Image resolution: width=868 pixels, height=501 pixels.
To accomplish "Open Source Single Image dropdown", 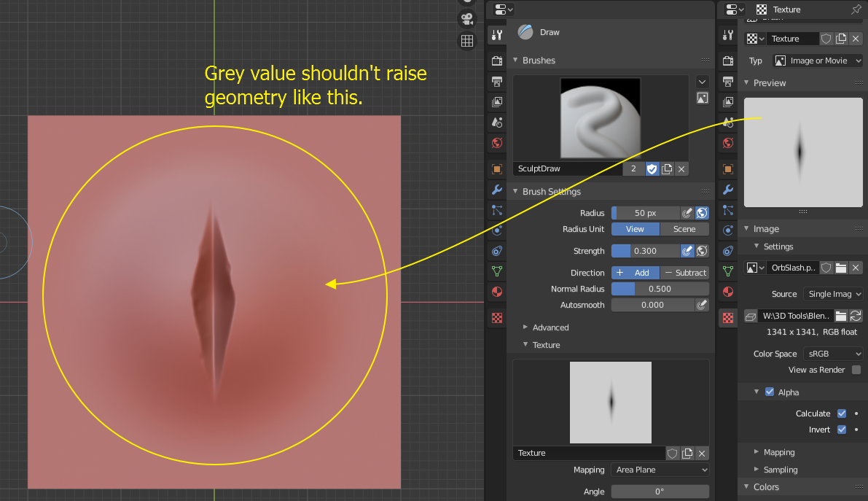I will point(833,294).
